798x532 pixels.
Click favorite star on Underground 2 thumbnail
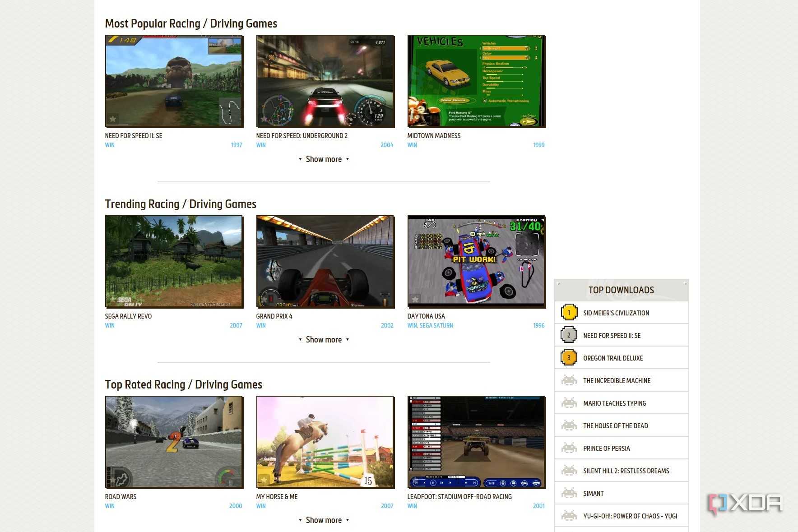(264, 119)
